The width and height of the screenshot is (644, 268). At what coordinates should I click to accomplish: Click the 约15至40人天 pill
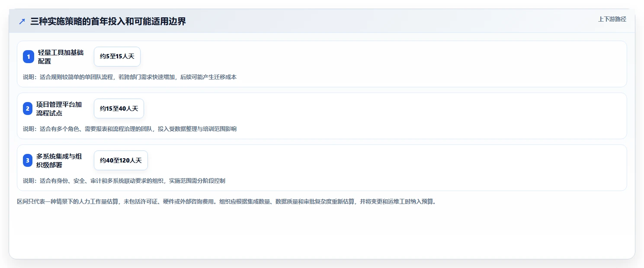[119, 108]
